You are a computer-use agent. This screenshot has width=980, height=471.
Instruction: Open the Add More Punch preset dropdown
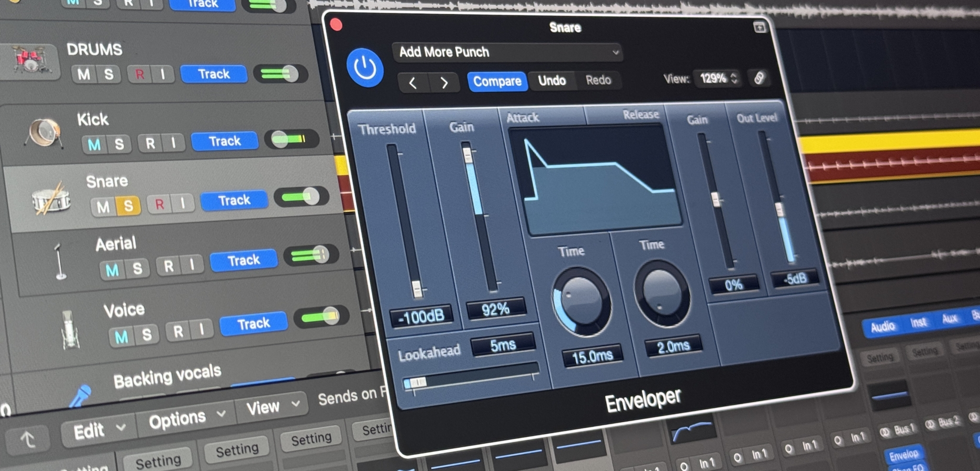point(507,52)
